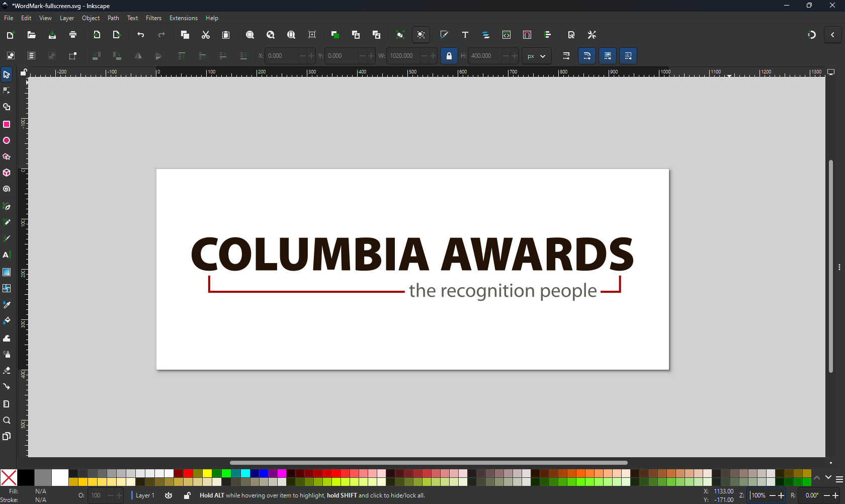Click the horizontal canvas scrollbar
This screenshot has height=504, width=845.
pyautogui.click(x=429, y=463)
